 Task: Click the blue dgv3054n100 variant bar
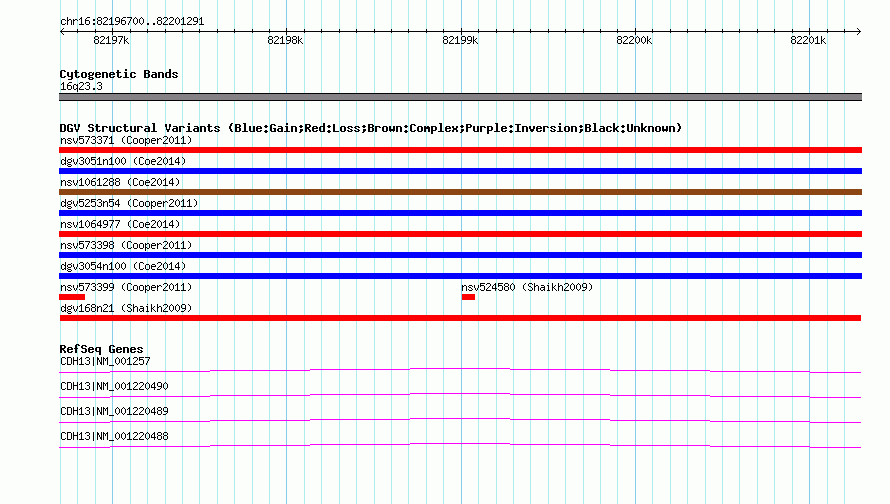tap(460, 276)
